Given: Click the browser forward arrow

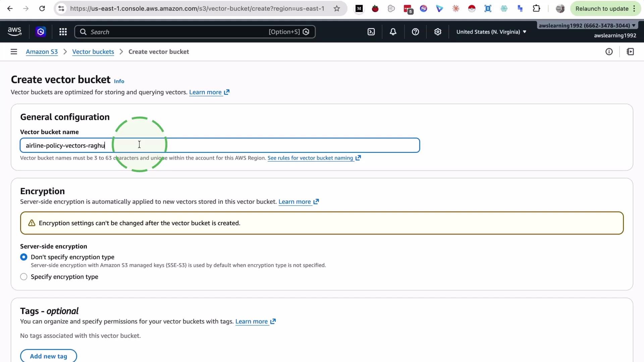Looking at the screenshot, I should (x=26, y=9).
